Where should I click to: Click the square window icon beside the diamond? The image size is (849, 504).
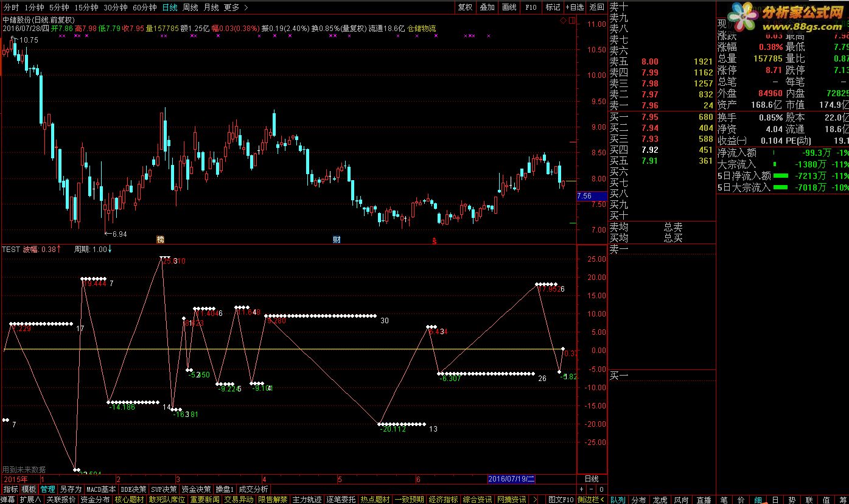point(571,20)
